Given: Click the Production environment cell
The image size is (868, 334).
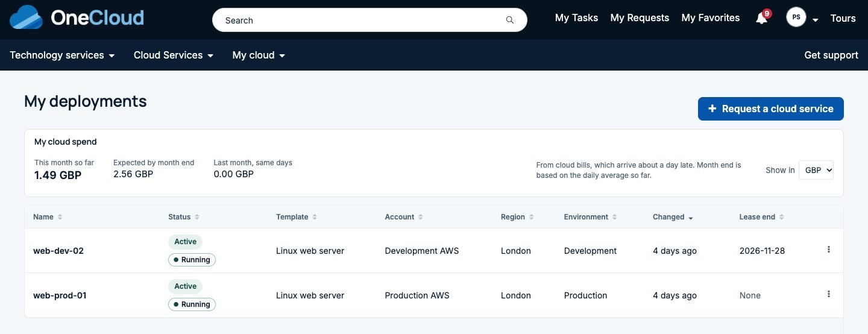Looking at the screenshot, I should pyautogui.click(x=585, y=295).
